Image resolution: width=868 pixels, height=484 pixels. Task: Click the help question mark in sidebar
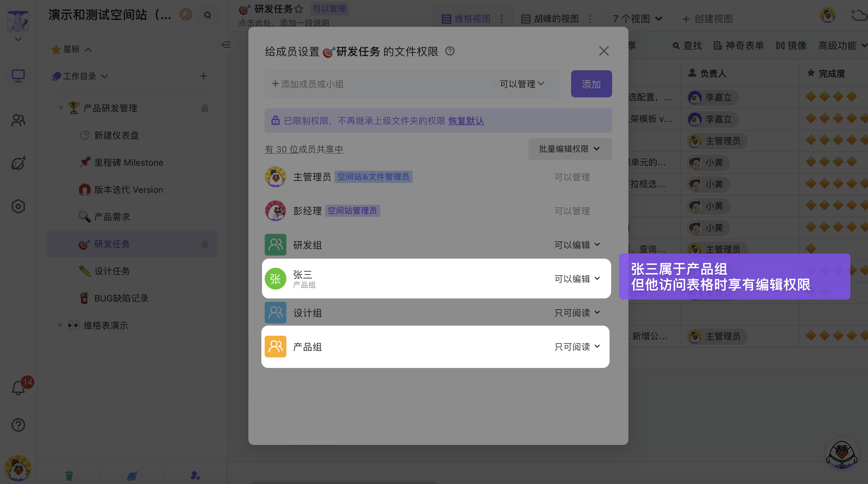[x=18, y=425]
